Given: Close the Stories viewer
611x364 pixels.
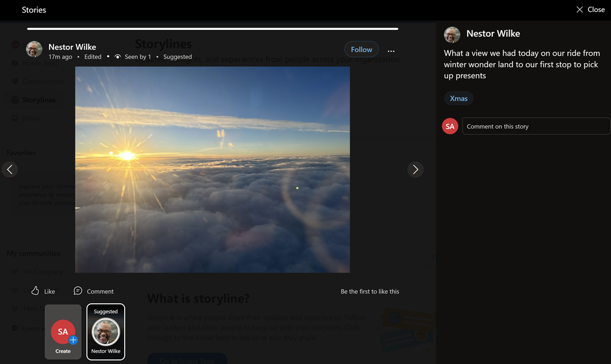Looking at the screenshot, I should tap(590, 10).
